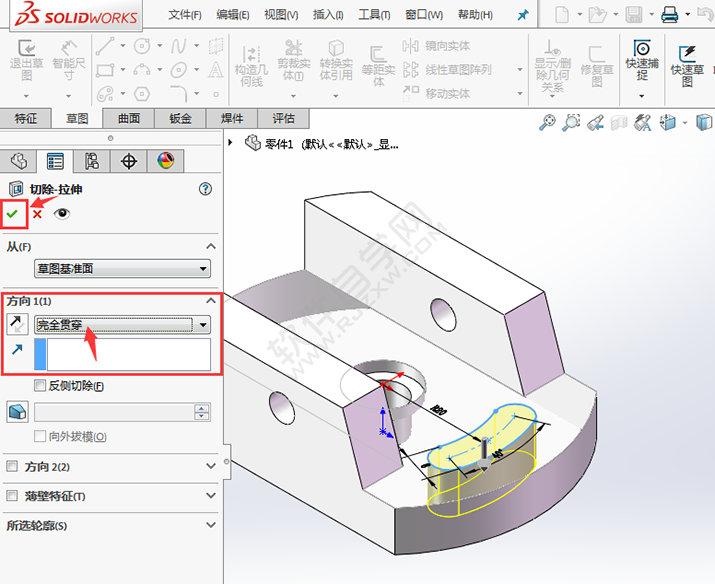Viewport: 715px width, 584px height.
Task: Select Smart Dimension (智能尺寸) tool
Action: pos(69,62)
